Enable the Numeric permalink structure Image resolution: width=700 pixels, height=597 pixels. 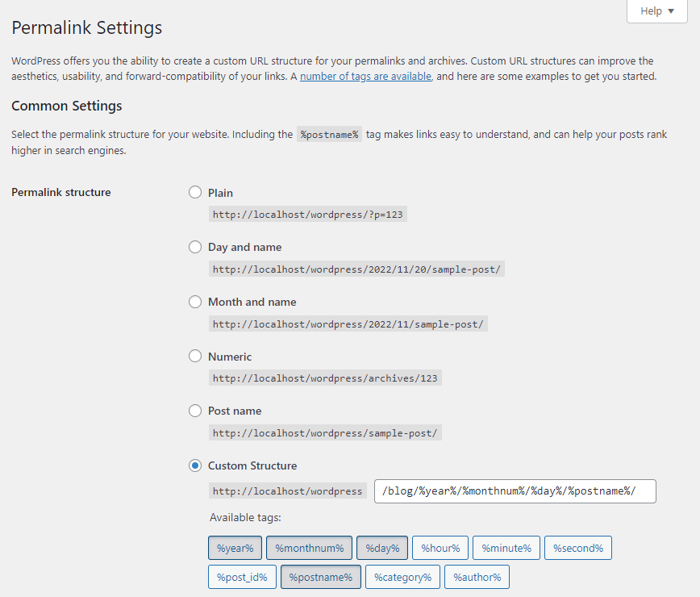[194, 356]
